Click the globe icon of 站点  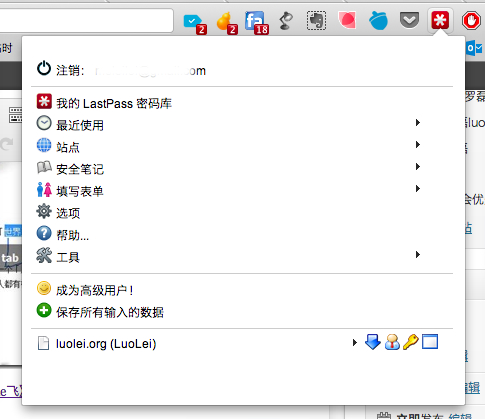point(44,145)
